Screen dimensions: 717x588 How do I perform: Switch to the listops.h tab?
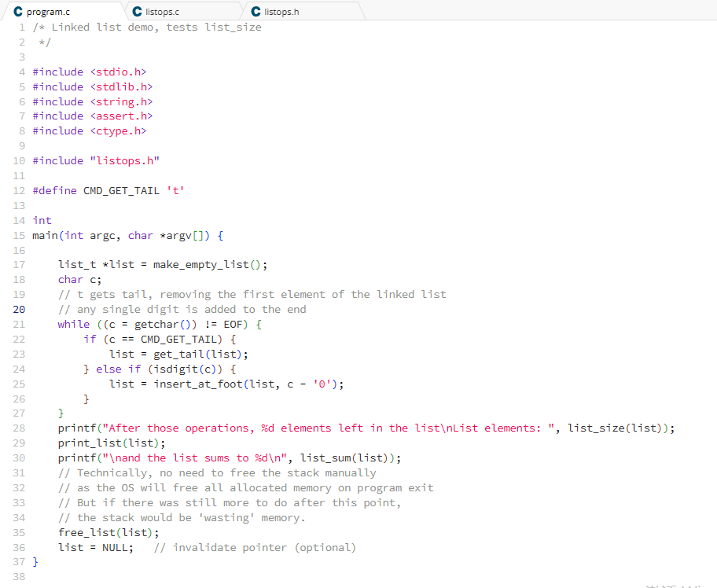pos(281,12)
